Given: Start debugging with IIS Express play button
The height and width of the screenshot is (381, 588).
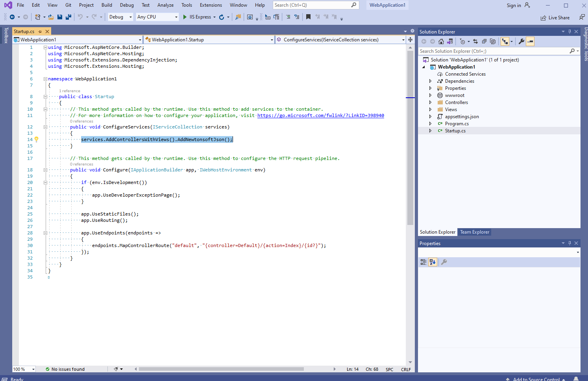Looking at the screenshot, I should [185, 17].
